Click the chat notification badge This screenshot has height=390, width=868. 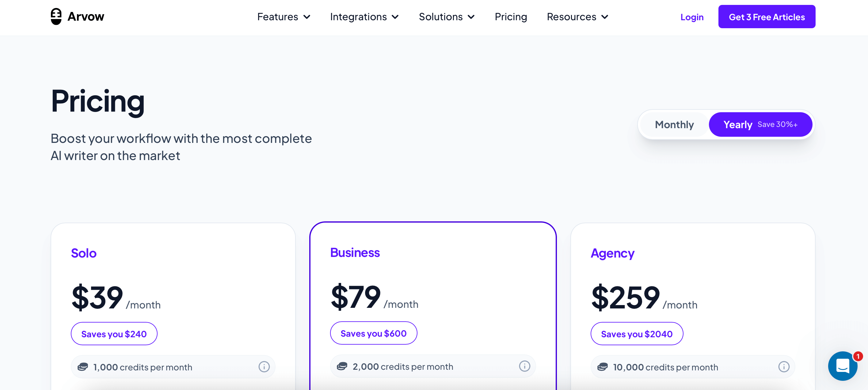click(858, 356)
